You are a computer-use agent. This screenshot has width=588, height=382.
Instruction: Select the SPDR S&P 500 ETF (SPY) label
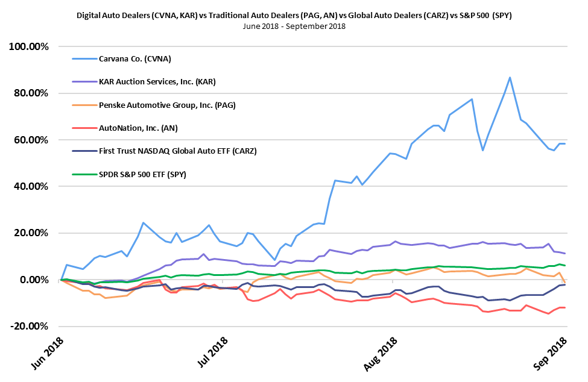click(142, 175)
